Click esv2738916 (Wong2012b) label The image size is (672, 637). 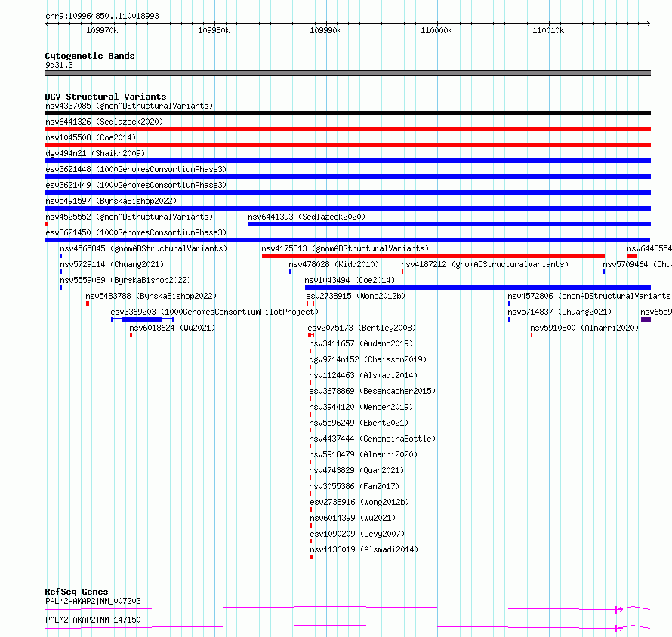click(359, 502)
